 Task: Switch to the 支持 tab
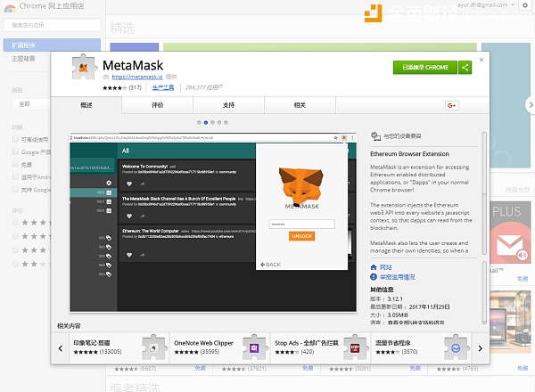(228, 105)
